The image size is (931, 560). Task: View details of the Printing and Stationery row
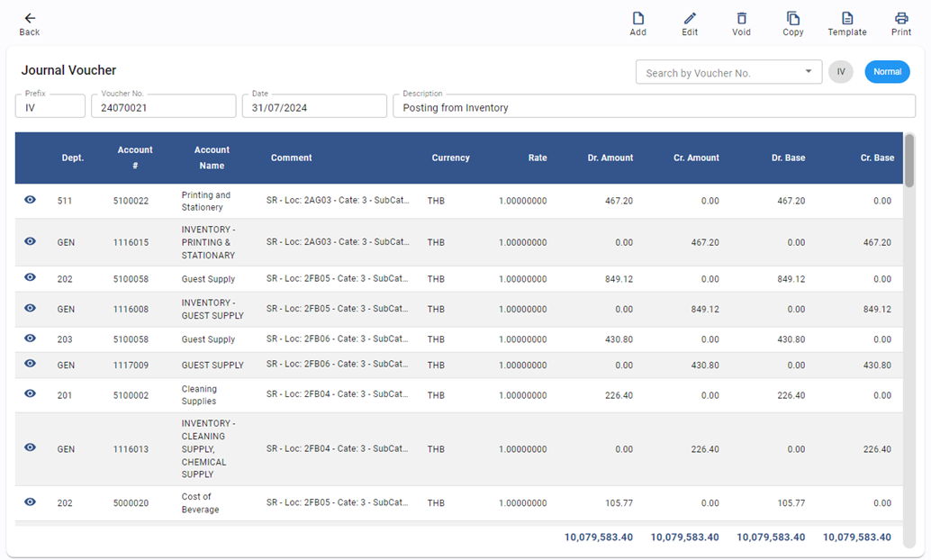point(30,200)
